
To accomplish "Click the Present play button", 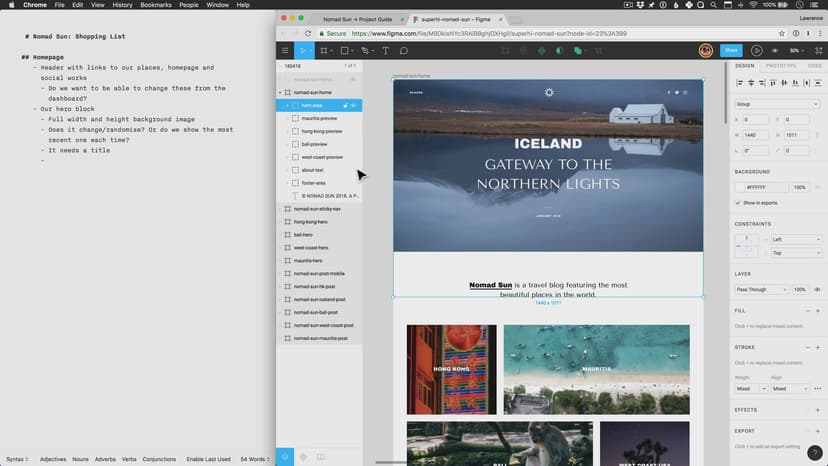I will [x=757, y=50].
